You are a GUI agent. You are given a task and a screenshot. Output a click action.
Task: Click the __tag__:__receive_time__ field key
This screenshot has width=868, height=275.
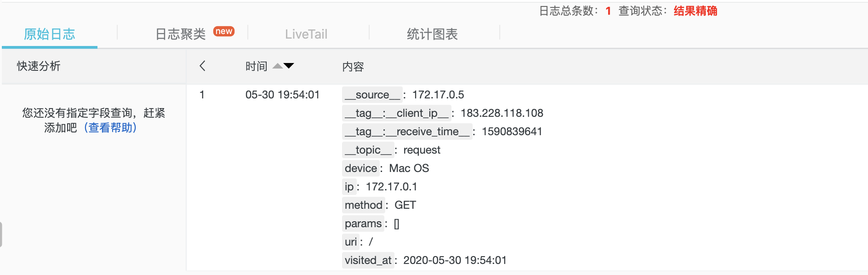[x=407, y=132]
